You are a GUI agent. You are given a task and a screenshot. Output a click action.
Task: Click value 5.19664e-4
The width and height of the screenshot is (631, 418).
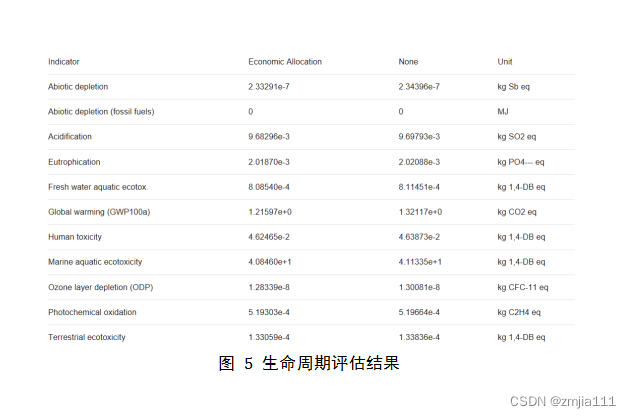click(x=419, y=312)
